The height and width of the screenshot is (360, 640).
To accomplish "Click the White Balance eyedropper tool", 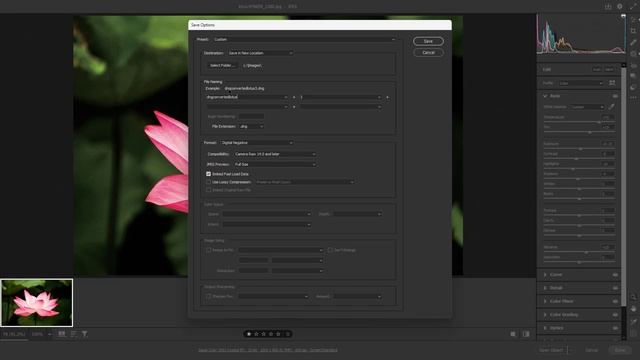I will [x=611, y=107].
